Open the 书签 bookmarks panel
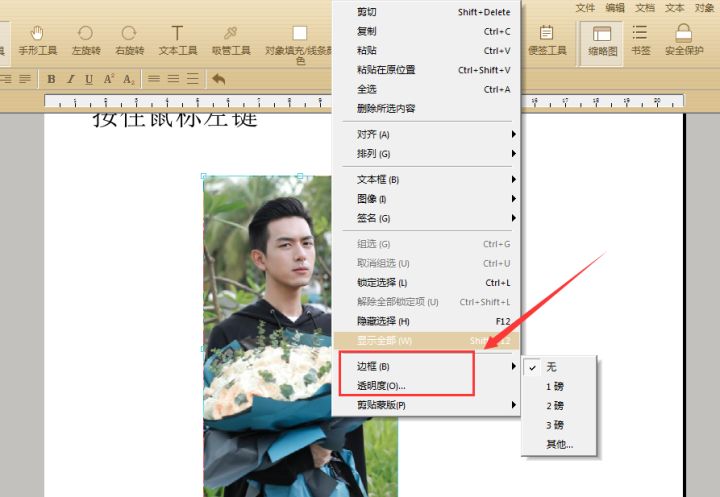This screenshot has height=497, width=720. click(x=640, y=40)
